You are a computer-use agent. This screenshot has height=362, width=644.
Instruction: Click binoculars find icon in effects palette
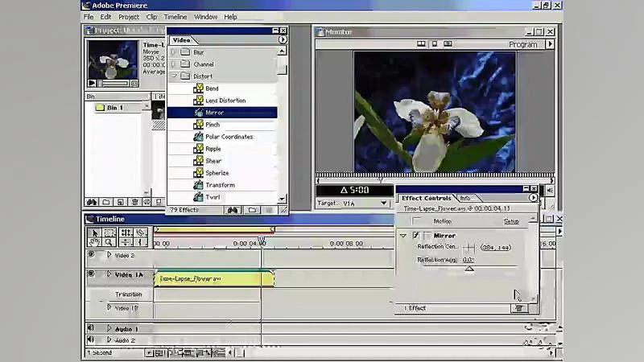pyautogui.click(x=233, y=210)
